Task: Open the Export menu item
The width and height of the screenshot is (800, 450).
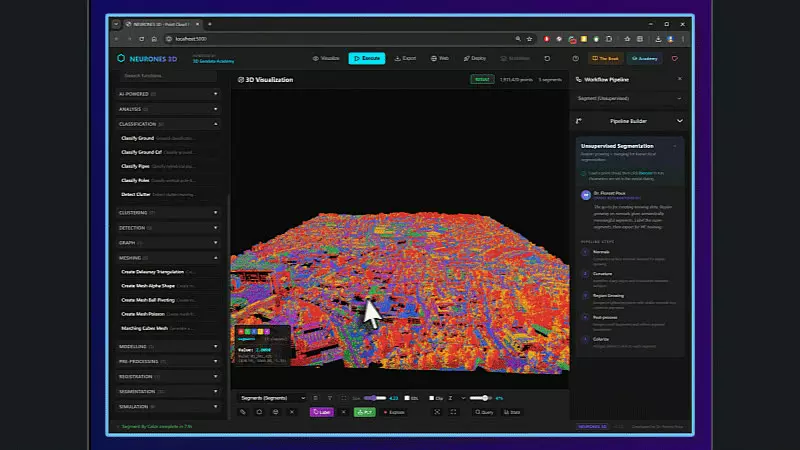Action: tap(406, 58)
